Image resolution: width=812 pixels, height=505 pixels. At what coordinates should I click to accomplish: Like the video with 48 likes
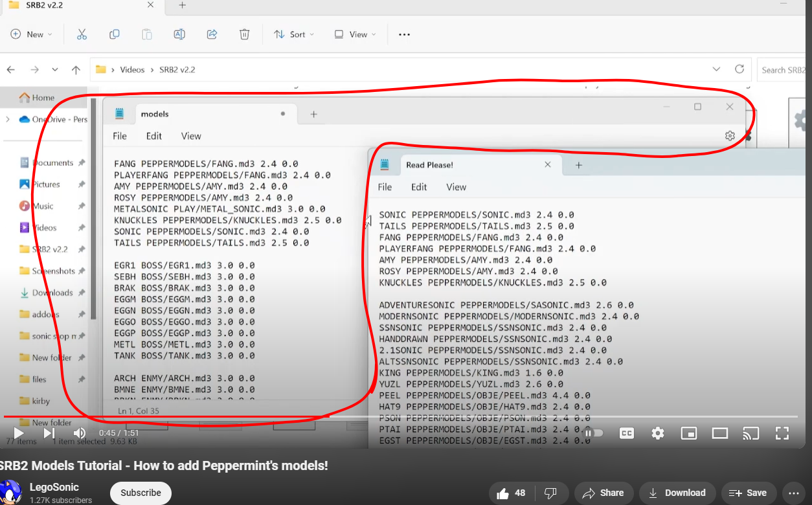[511, 493]
